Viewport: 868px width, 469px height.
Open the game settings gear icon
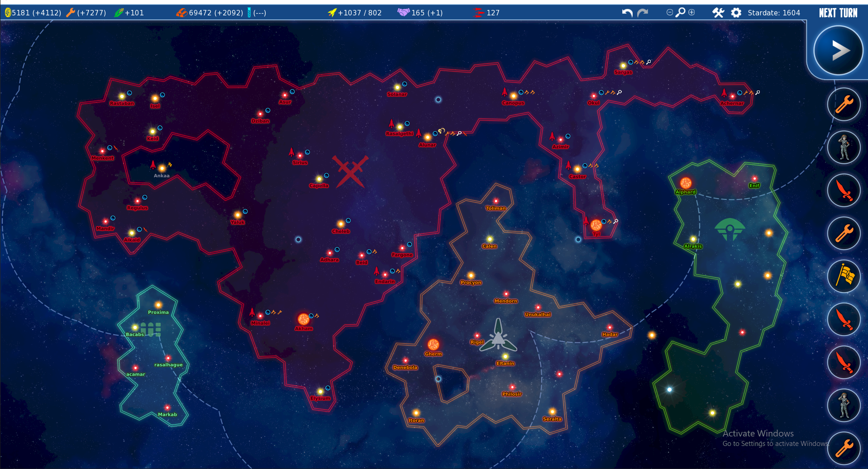pyautogui.click(x=735, y=13)
